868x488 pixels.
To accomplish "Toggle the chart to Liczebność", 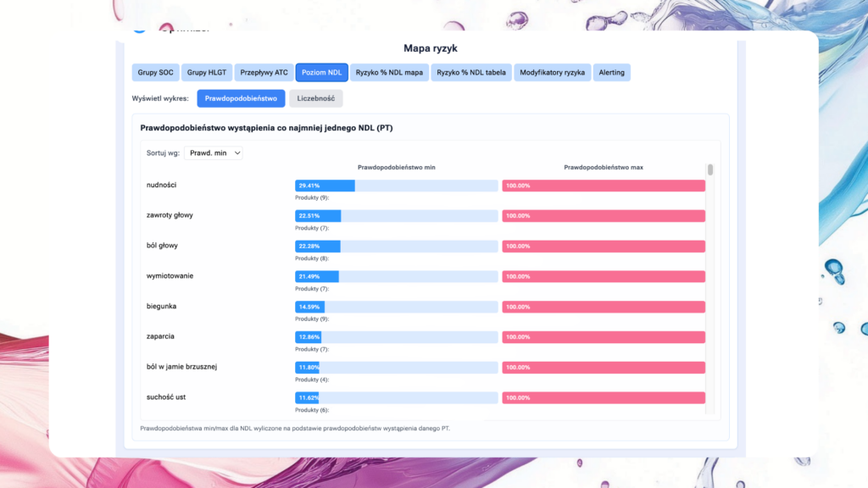I will [x=316, y=99].
